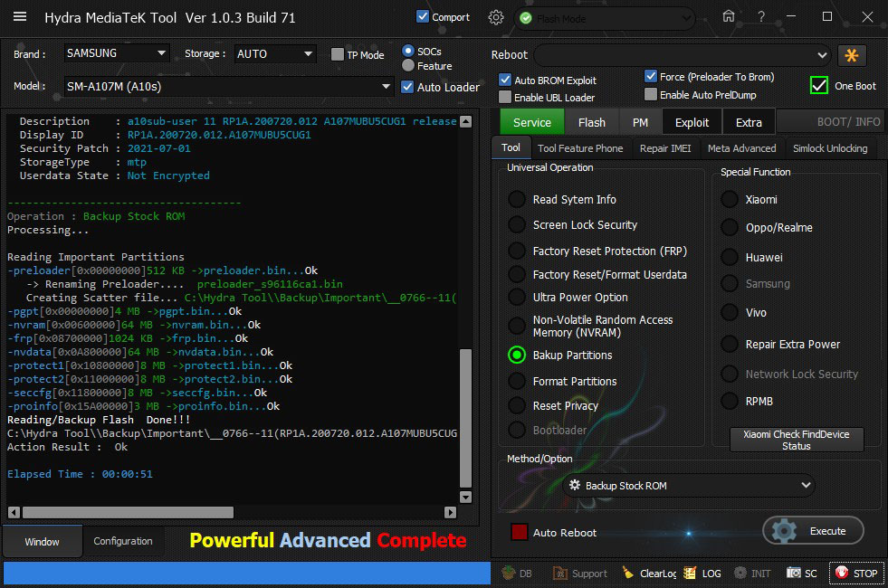Open the hamburger menu icon
888x588 pixels.
pyautogui.click(x=20, y=16)
